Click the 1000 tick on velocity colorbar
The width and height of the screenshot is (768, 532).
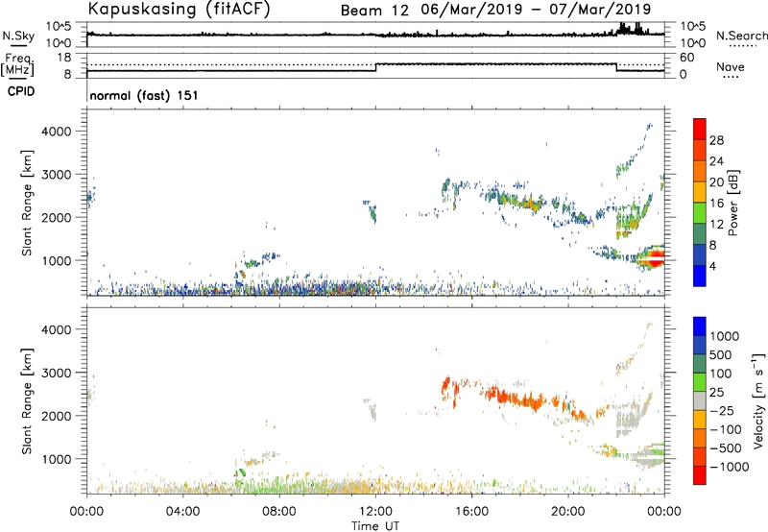pos(725,336)
